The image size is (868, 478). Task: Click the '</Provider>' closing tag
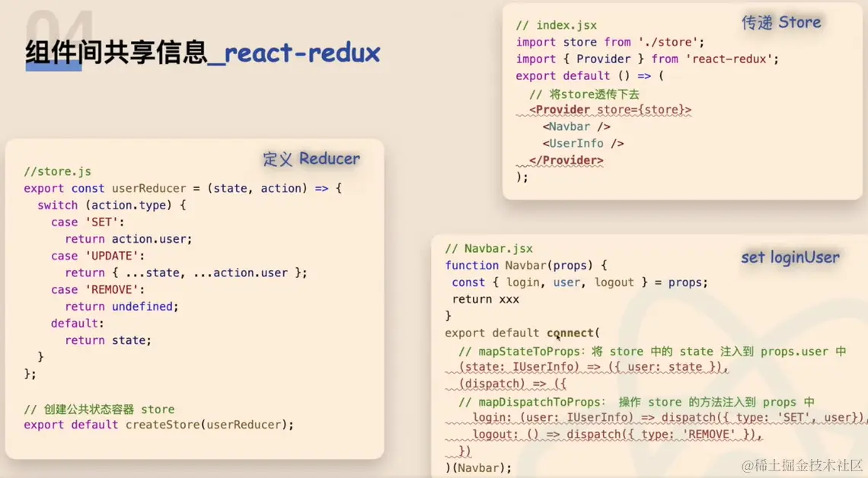(x=566, y=161)
